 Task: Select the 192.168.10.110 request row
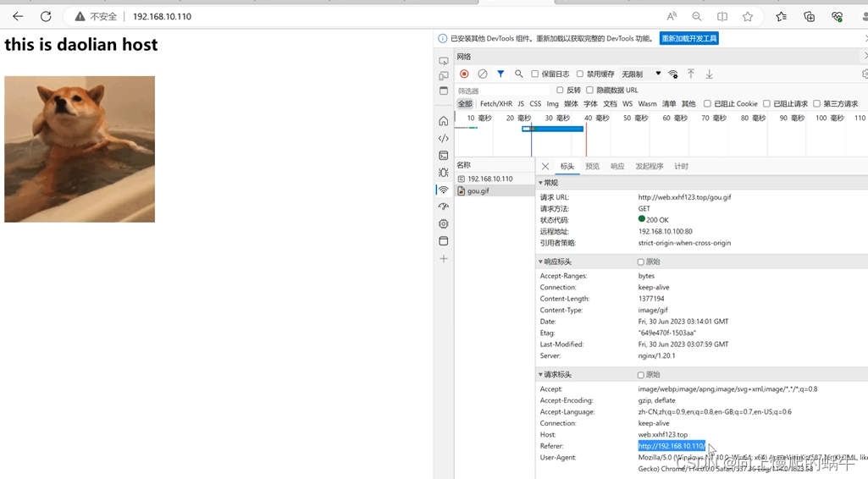(495, 179)
